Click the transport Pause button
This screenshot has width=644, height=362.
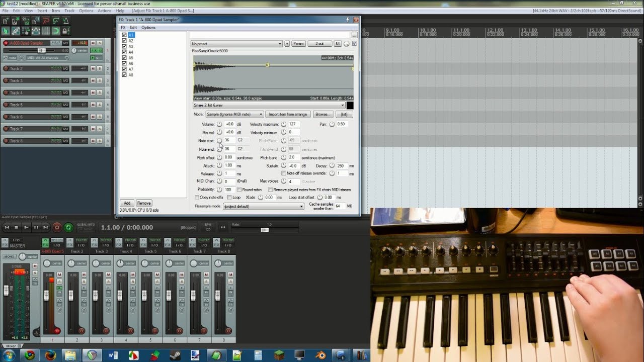point(36,227)
